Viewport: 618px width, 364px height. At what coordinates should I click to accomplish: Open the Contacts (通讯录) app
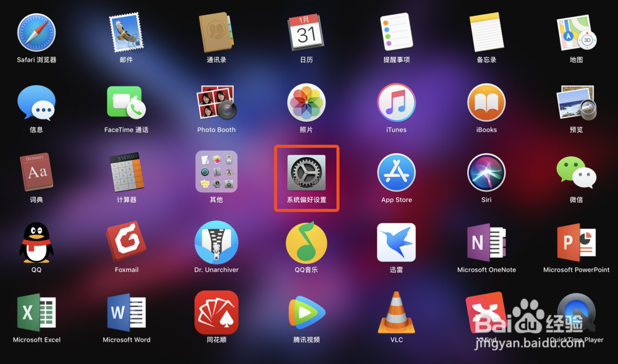click(216, 33)
